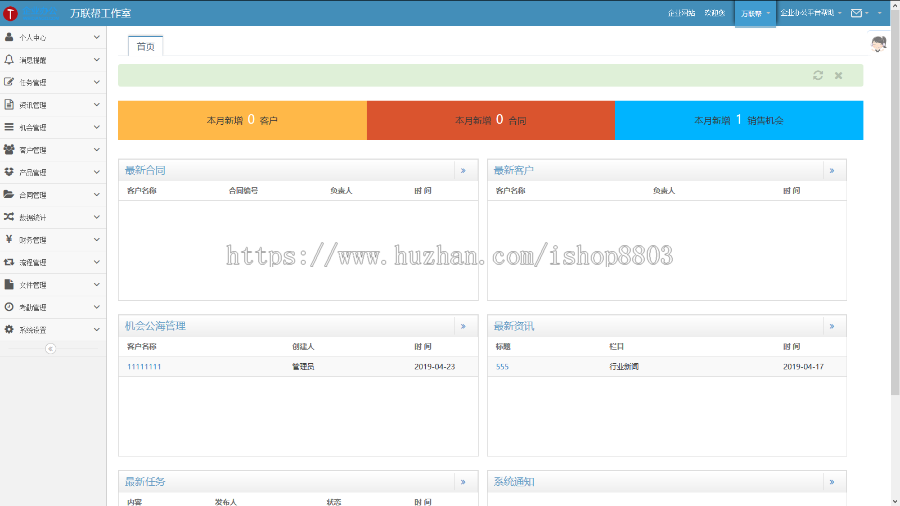This screenshot has height=506, width=900.
Task: Click the vertical page scrollbar thumb
Action: tap(895, 202)
